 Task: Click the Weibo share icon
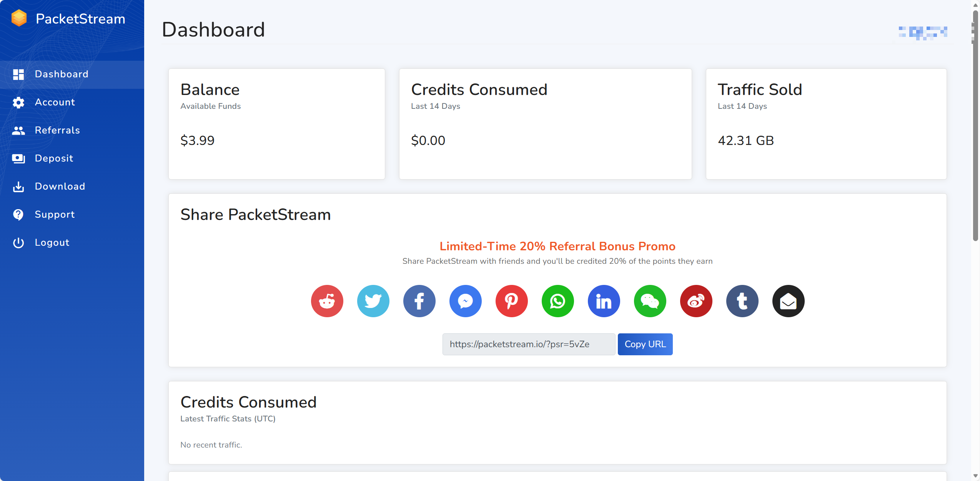point(696,301)
